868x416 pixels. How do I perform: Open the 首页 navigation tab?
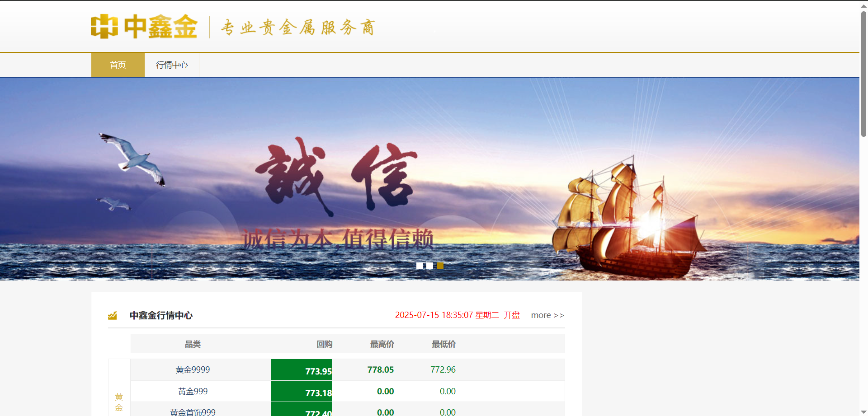click(x=118, y=65)
